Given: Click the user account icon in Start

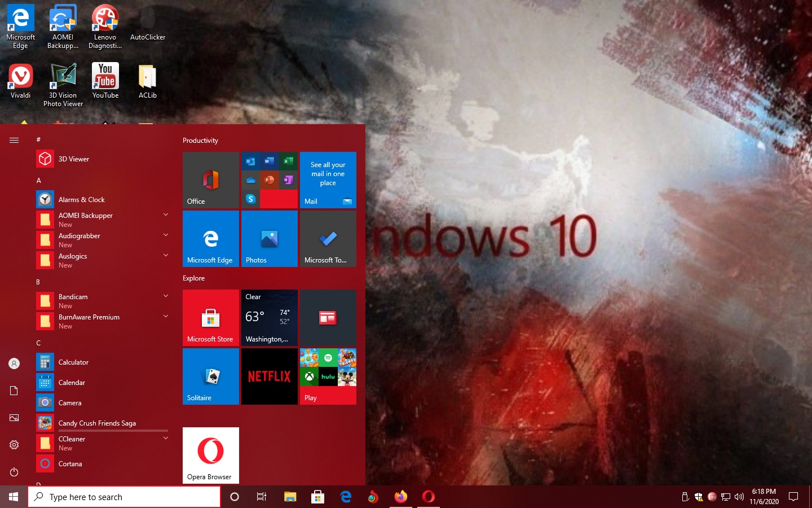Looking at the screenshot, I should tap(14, 364).
